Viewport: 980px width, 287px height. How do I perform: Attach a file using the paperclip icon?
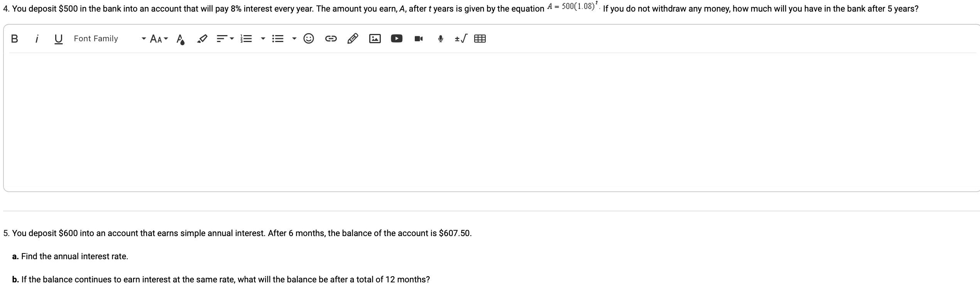353,38
